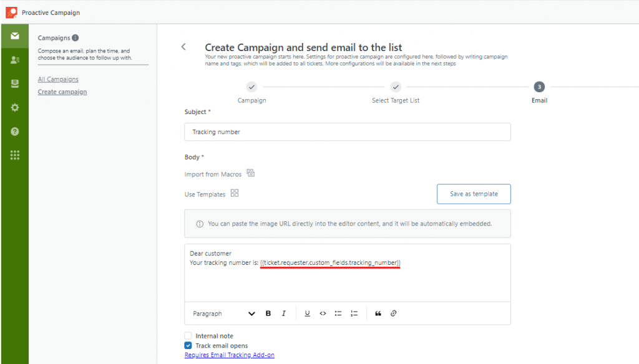Open Requires Email Tracking Add-on link

point(229,355)
